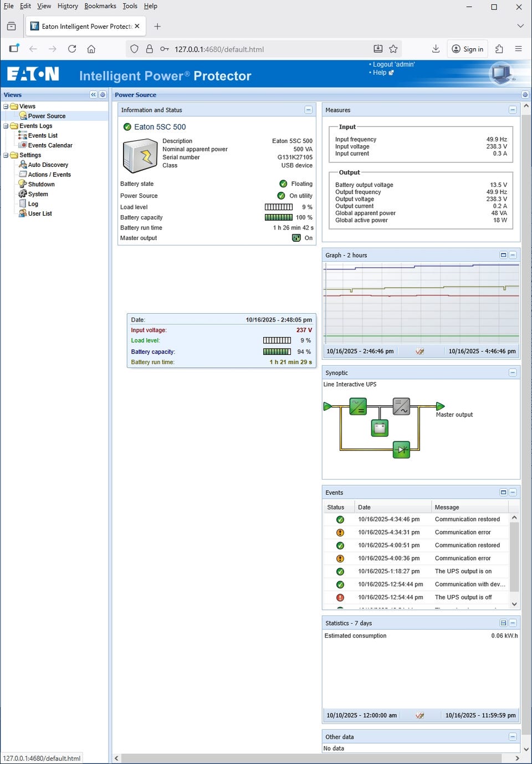
Task: Collapse the Views sidebar panel
Action: pos(93,95)
